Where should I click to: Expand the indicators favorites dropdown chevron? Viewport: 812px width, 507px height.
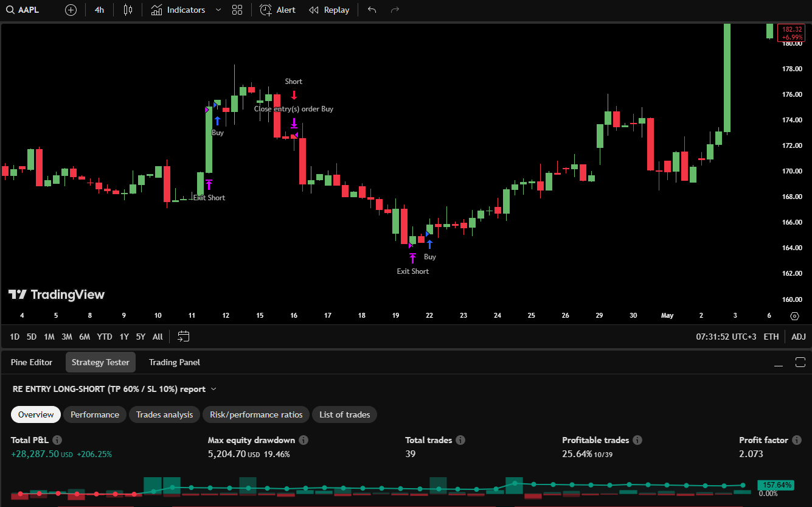click(218, 10)
